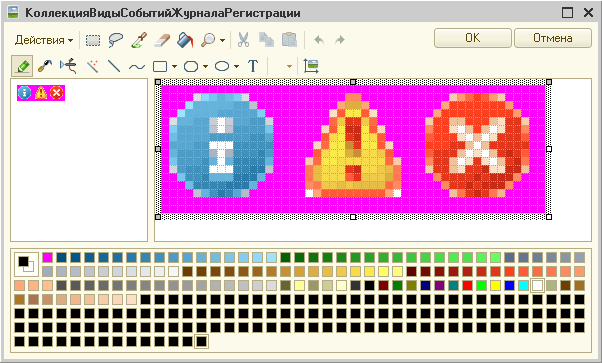
Task: Click the magnifier zoom tool
Action: tap(208, 40)
